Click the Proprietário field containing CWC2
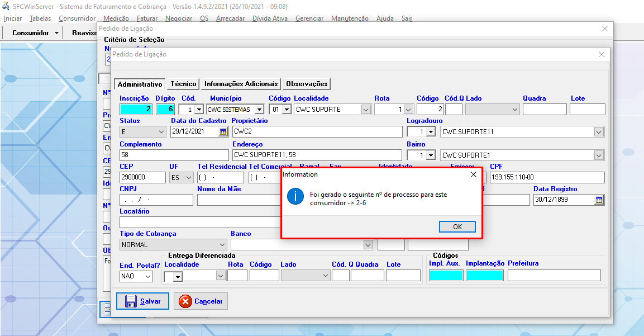Screen dimensions: 644x336 coord(317,132)
